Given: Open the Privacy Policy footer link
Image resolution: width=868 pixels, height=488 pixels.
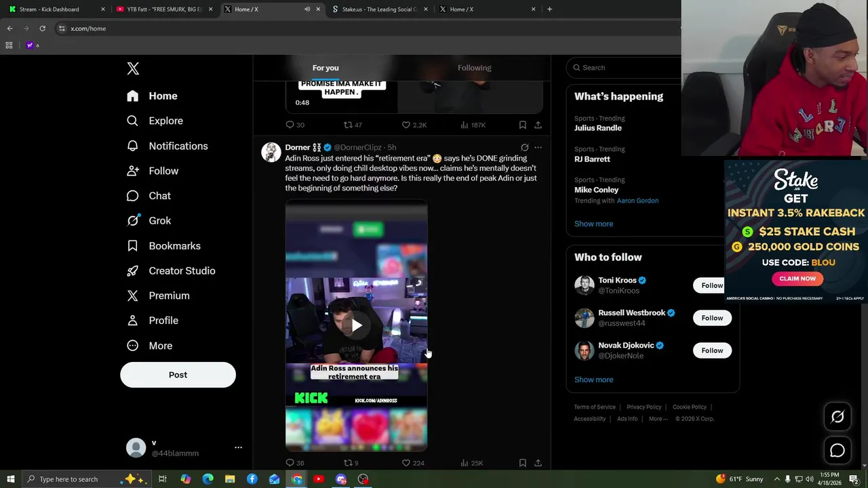Looking at the screenshot, I should pos(644,407).
